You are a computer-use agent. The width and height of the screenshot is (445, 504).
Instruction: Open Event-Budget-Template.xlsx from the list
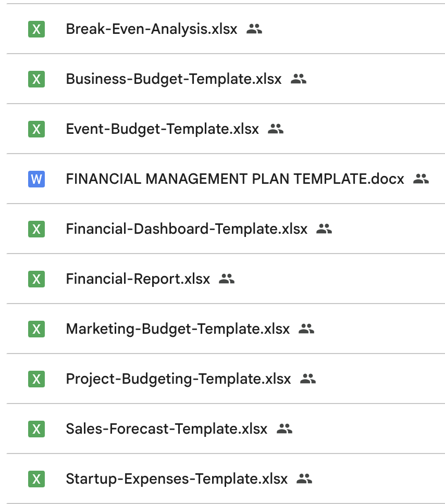point(162,129)
